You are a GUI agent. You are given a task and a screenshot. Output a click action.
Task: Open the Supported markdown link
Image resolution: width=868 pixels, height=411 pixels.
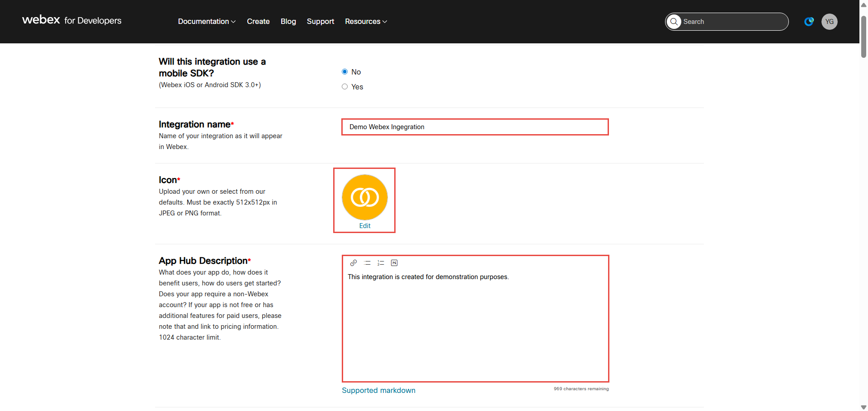378,390
